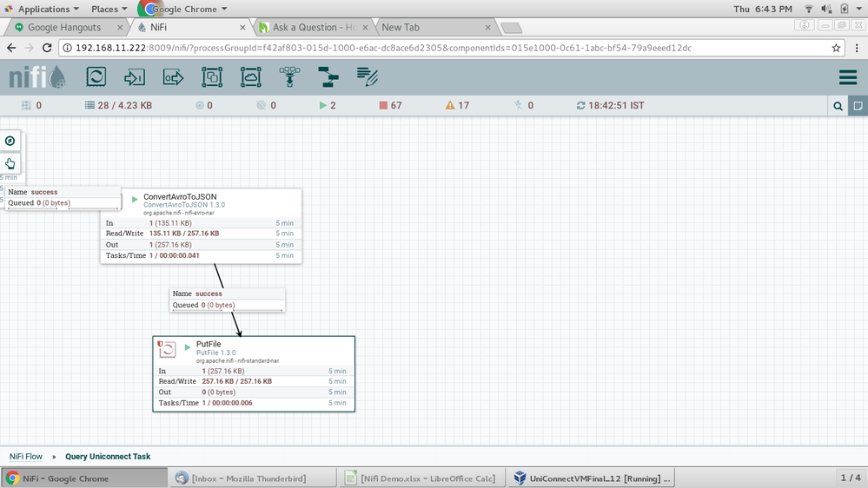Select the Template toolbar icon
Image resolution: width=868 pixels, height=488 pixels.
(328, 77)
